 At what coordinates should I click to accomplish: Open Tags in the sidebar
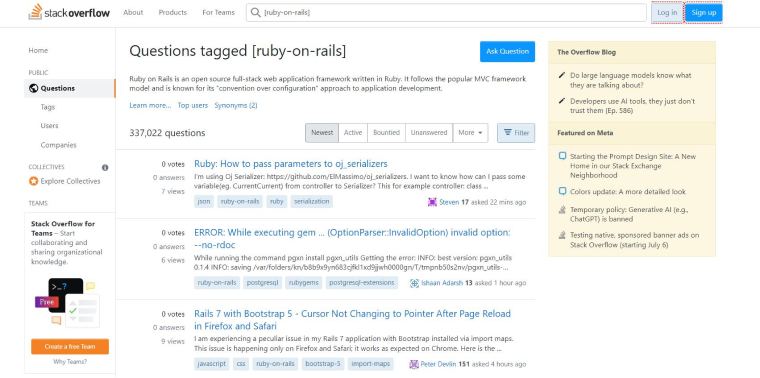click(48, 107)
